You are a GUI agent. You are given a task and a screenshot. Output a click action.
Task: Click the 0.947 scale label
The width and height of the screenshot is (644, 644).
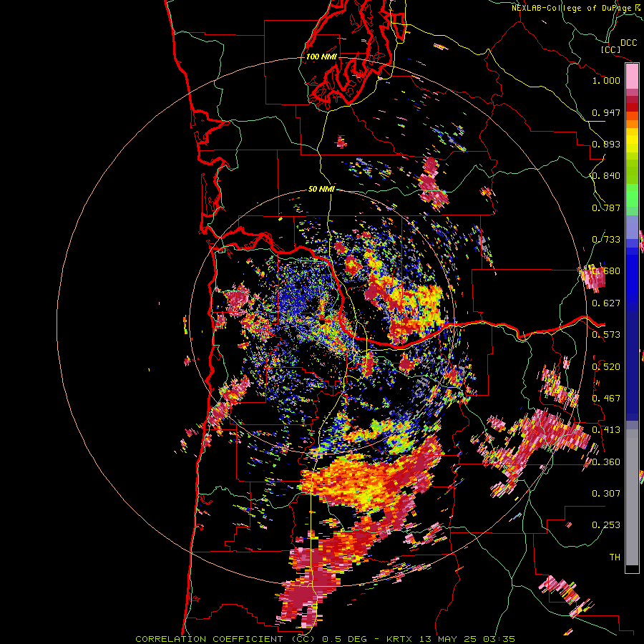click(606, 112)
